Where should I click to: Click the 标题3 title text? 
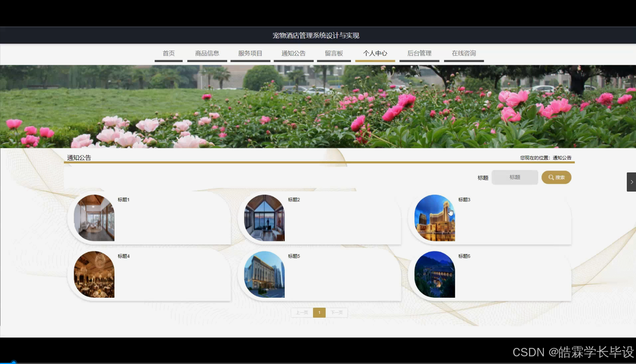click(464, 200)
